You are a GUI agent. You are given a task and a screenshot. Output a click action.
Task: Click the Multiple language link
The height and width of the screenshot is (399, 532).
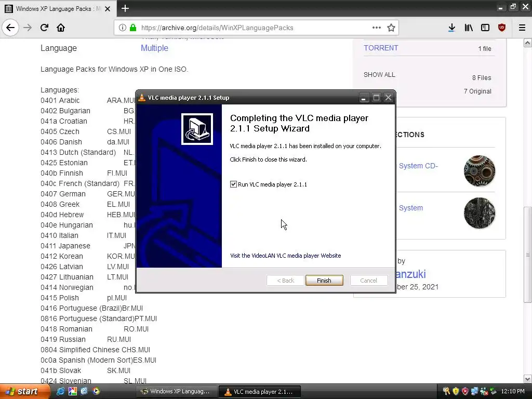tap(154, 48)
